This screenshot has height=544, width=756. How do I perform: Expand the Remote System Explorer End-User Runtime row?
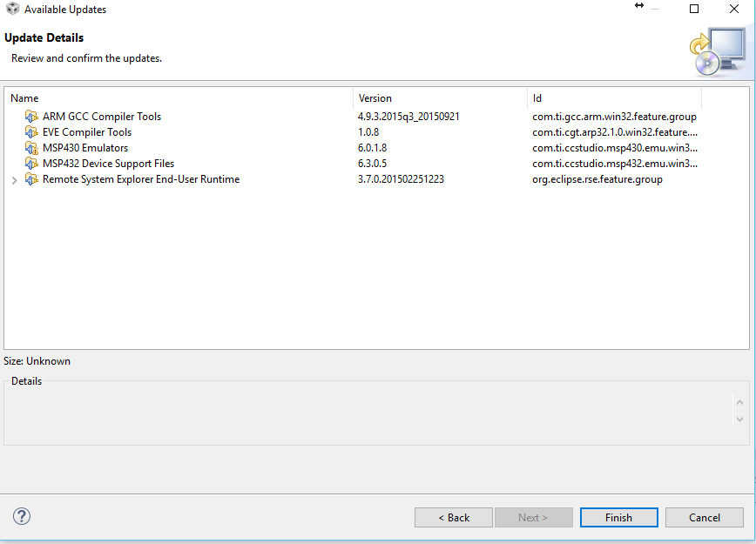[x=15, y=180]
